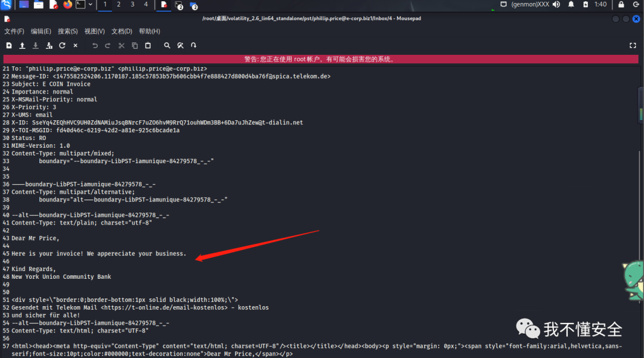
Task: Click the root account warning banner
Action: click(x=321, y=59)
